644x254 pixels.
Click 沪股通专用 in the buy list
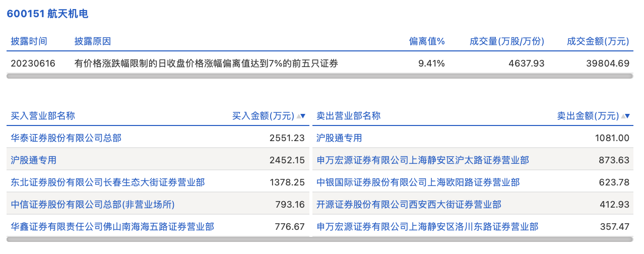pos(34,160)
